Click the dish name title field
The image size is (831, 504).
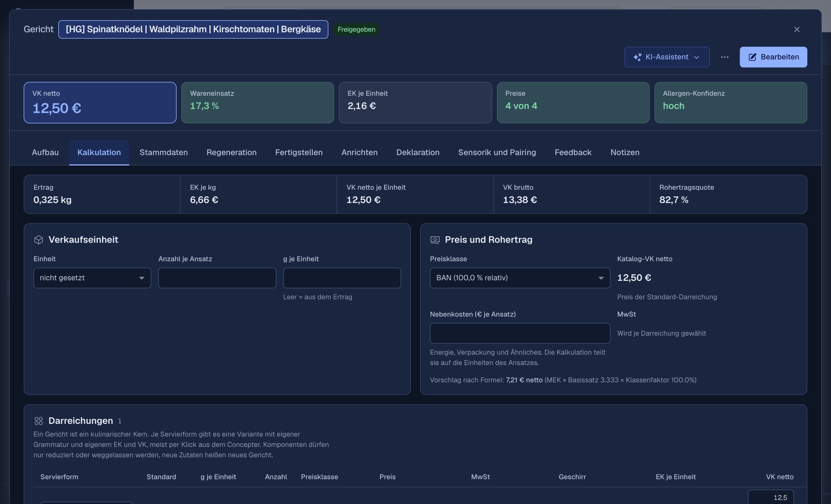coord(193,29)
